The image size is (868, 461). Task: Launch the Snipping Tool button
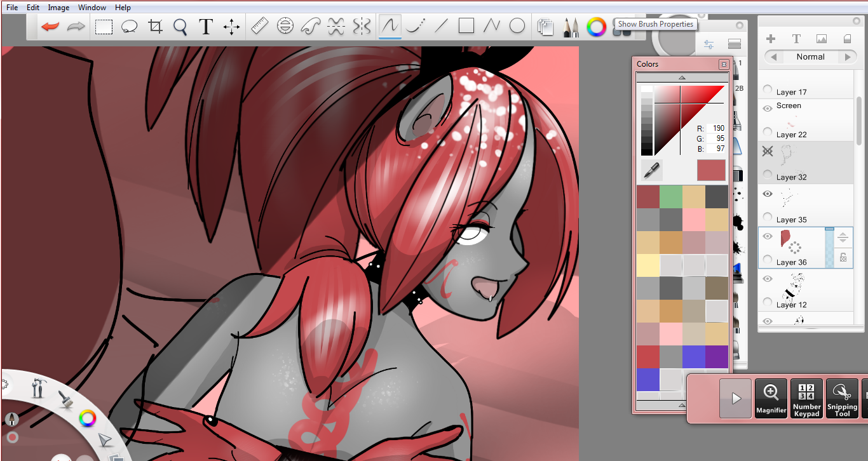pyautogui.click(x=843, y=399)
